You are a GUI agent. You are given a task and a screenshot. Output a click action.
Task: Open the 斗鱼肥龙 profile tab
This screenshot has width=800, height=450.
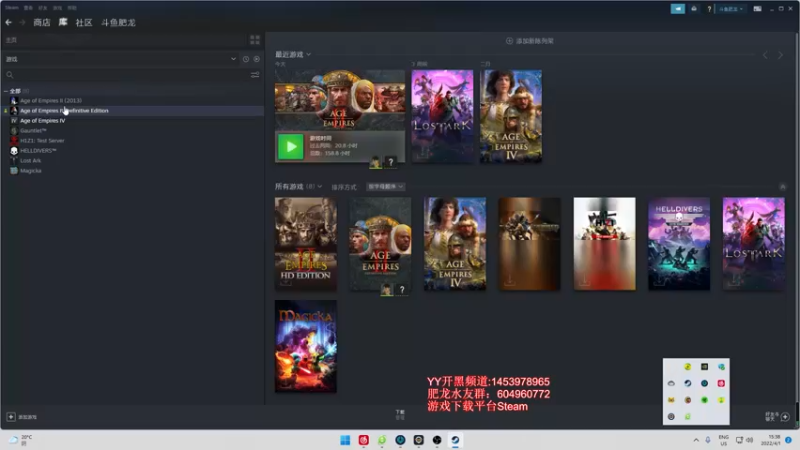pos(118,22)
